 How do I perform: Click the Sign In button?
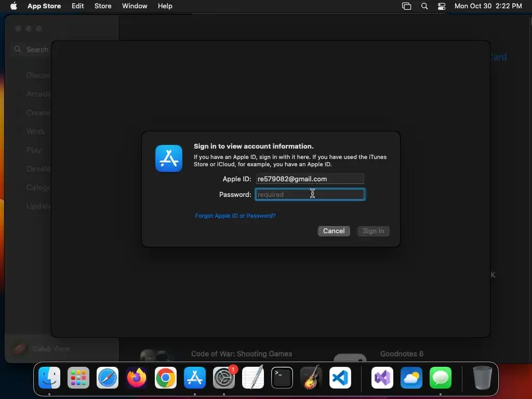[x=373, y=231]
